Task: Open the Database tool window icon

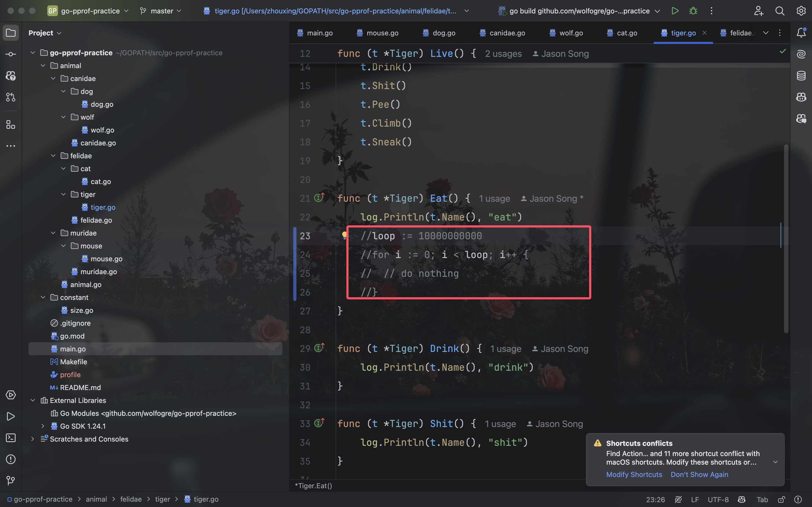Action: (801, 75)
